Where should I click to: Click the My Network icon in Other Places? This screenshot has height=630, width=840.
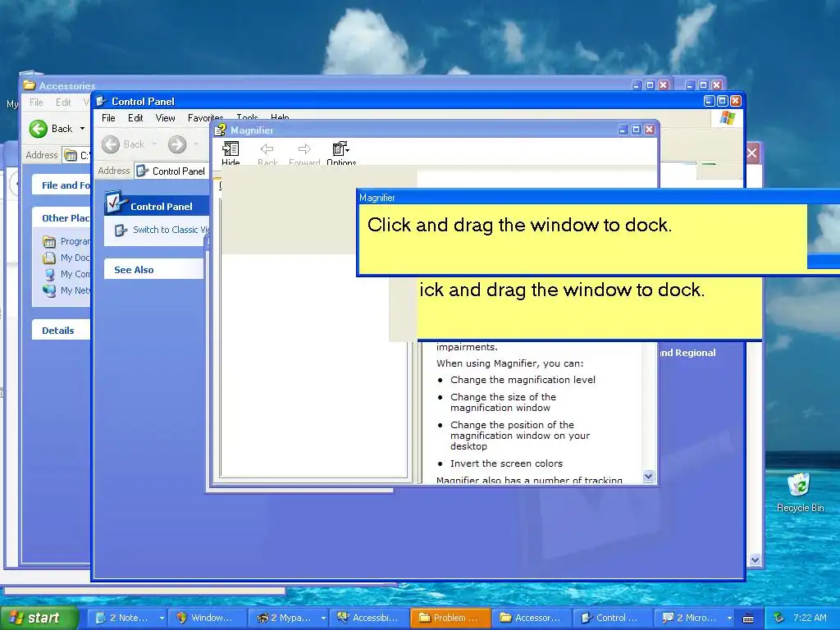click(48, 290)
